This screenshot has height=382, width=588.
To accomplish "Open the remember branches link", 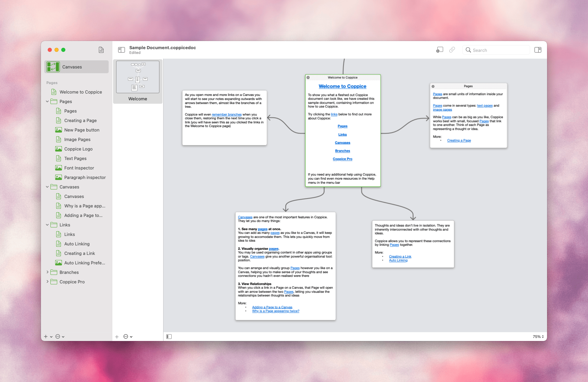I will pyautogui.click(x=227, y=115).
